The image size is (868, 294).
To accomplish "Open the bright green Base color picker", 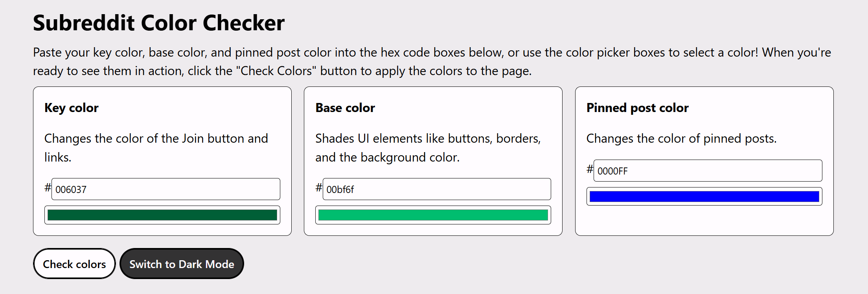I will 433,215.
